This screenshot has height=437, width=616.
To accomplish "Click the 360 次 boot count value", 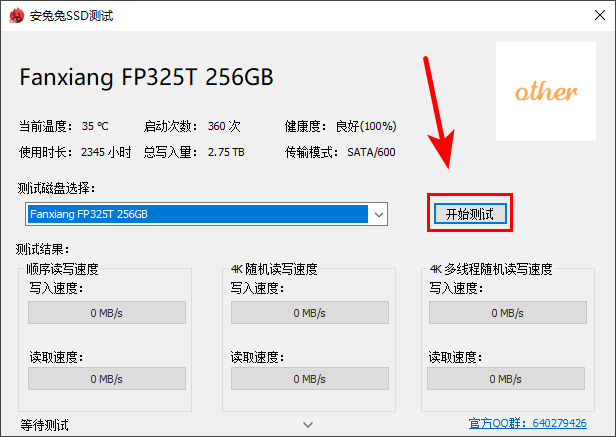I will 224,127.
